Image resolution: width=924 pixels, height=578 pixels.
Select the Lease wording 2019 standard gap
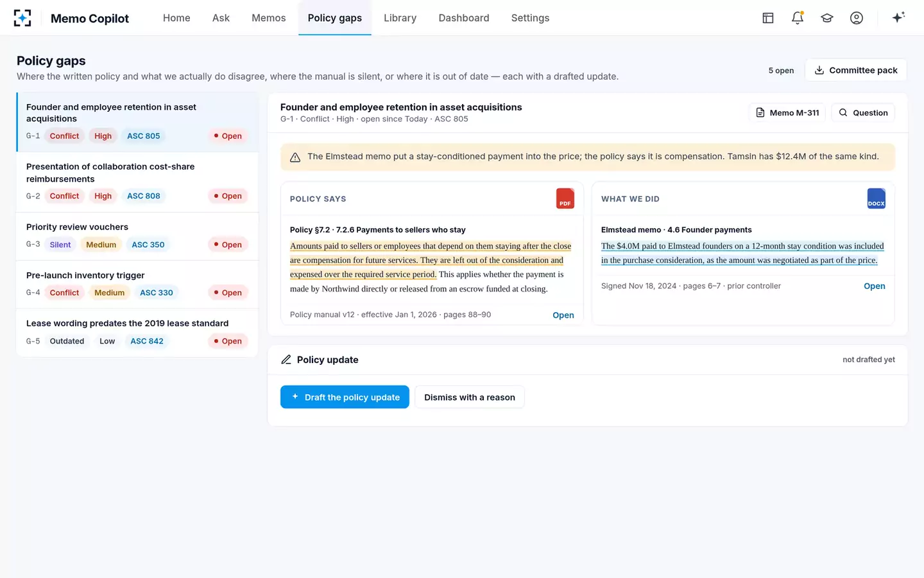[x=137, y=333]
